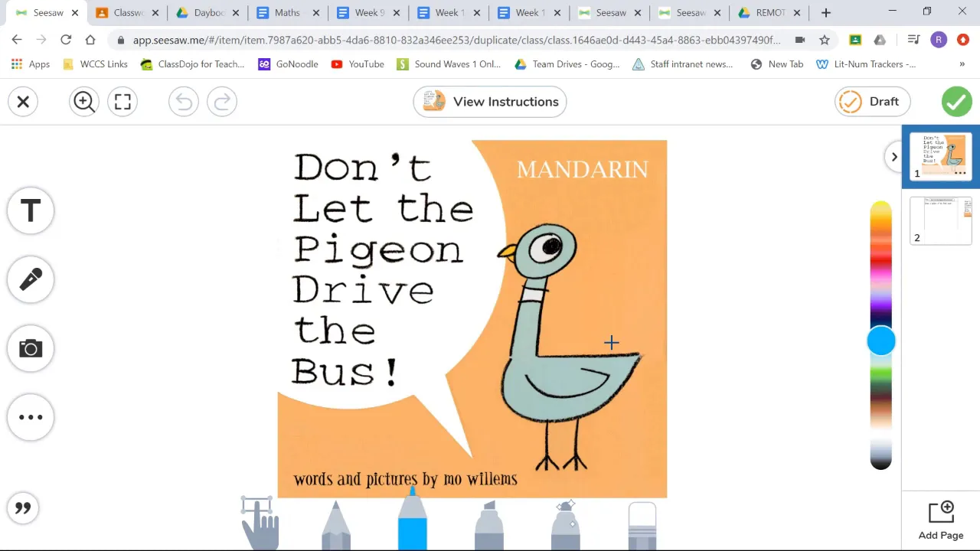
Task: Save the post as Draft
Action: click(x=872, y=102)
